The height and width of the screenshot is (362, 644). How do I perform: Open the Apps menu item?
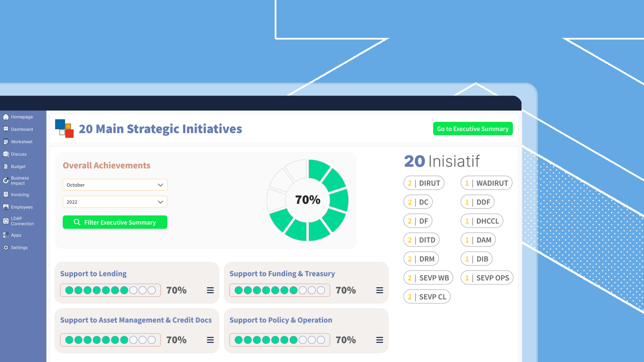[x=16, y=235]
